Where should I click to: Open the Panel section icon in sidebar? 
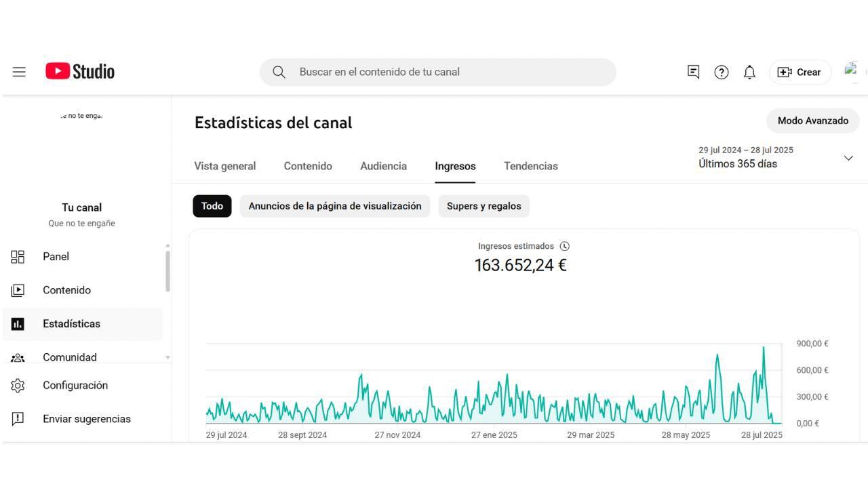click(x=17, y=256)
